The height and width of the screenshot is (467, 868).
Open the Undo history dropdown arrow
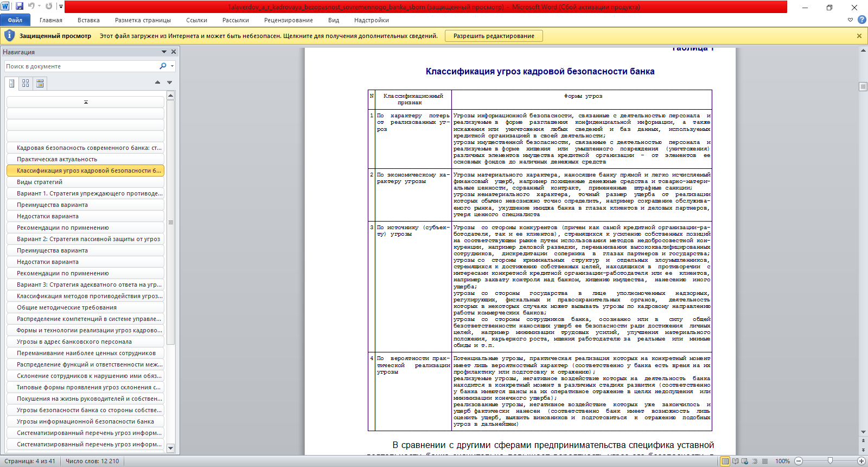39,7
